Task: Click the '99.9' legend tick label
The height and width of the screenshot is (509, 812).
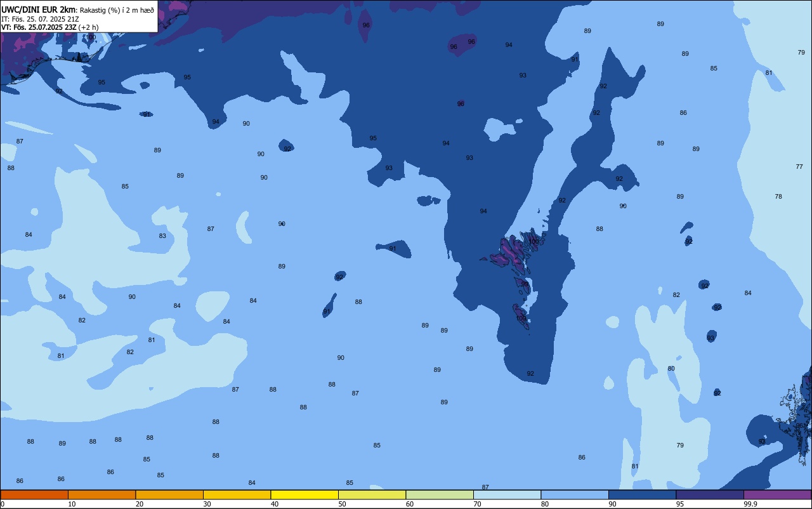Action: click(x=750, y=504)
